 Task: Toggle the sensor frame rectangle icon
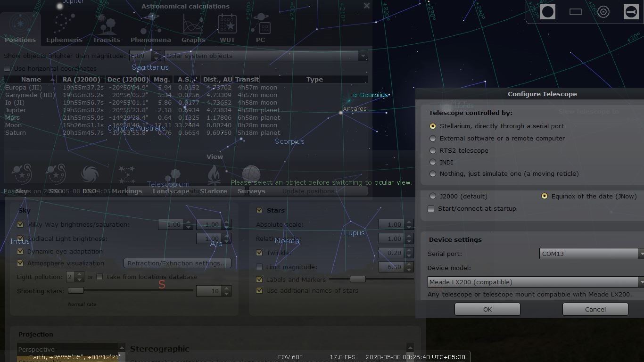click(576, 12)
